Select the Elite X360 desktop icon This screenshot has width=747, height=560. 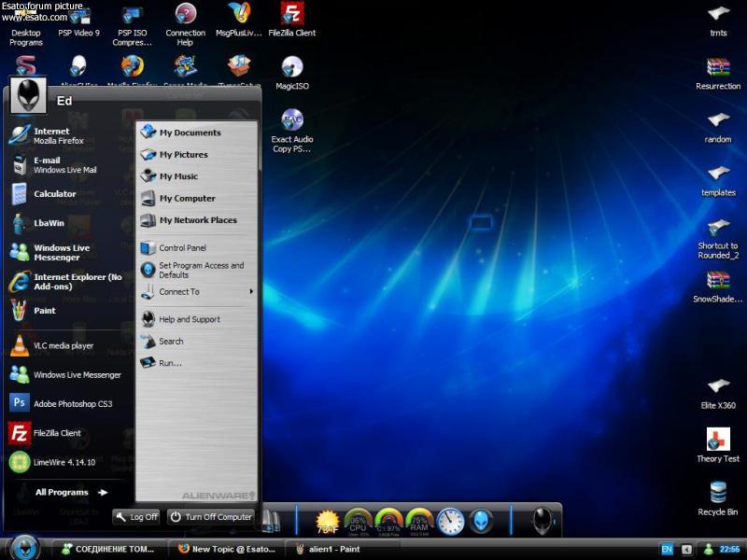point(718,394)
